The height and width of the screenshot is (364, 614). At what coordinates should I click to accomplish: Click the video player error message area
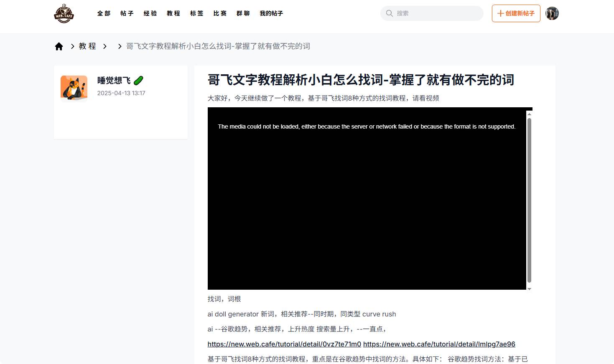pyautogui.click(x=367, y=126)
